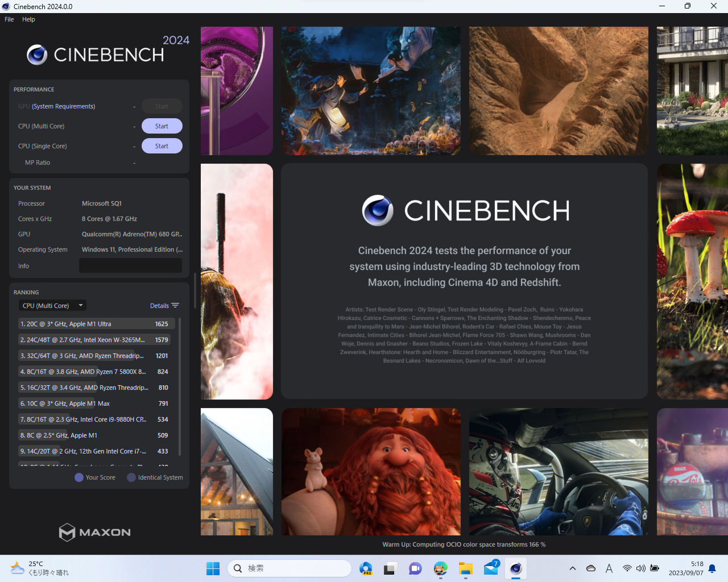Click the IME input mode A indicator
The width and height of the screenshot is (728, 582).
(609, 568)
